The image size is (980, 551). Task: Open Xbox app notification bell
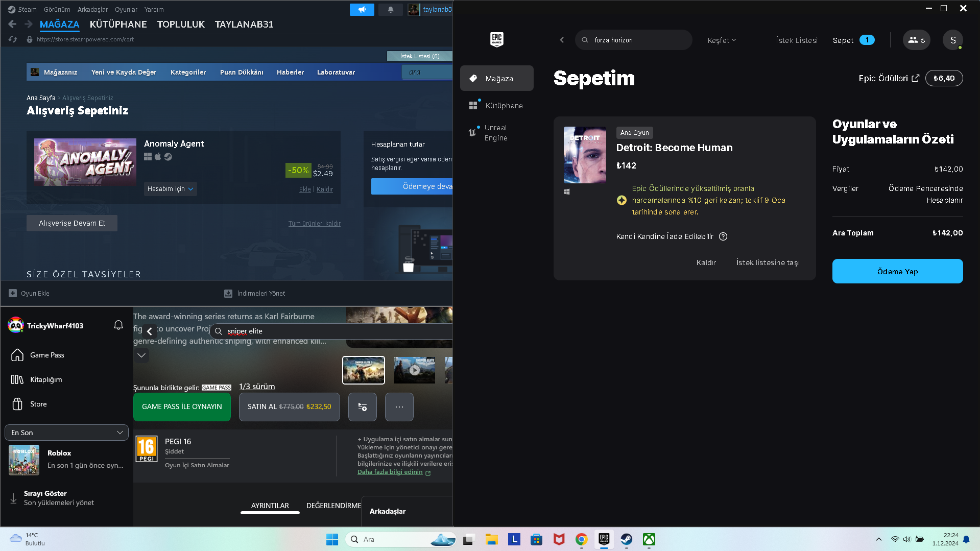pyautogui.click(x=118, y=325)
